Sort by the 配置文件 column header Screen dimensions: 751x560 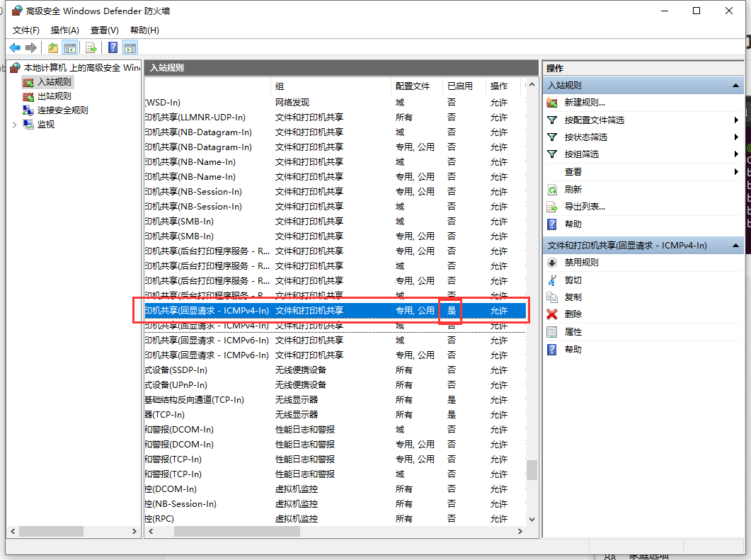tap(416, 86)
